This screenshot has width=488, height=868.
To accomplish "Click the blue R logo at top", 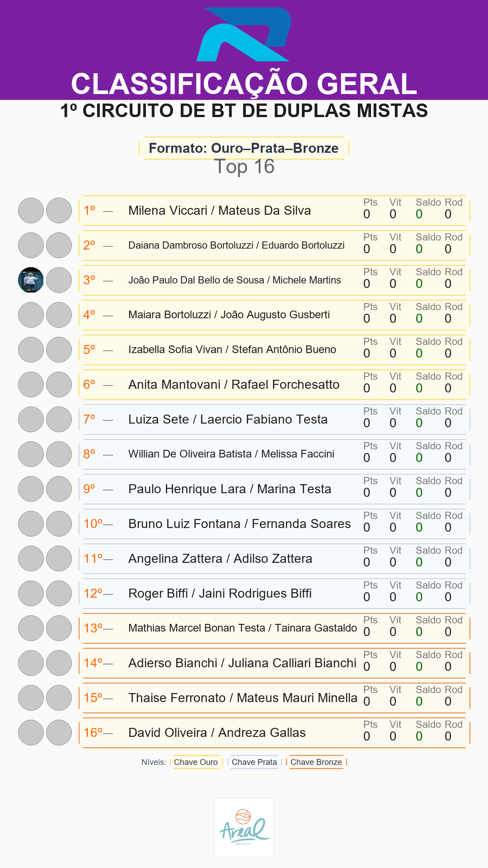I will click(x=244, y=34).
